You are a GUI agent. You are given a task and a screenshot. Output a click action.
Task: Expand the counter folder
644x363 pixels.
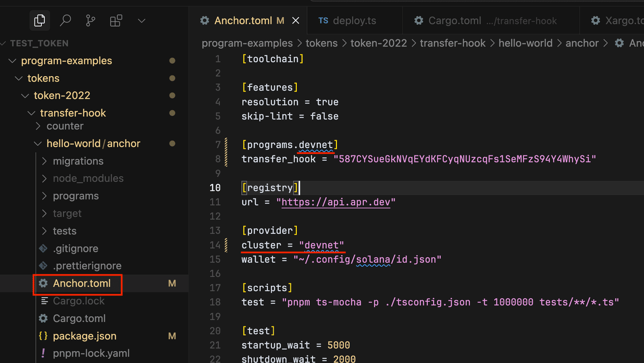pos(38,127)
